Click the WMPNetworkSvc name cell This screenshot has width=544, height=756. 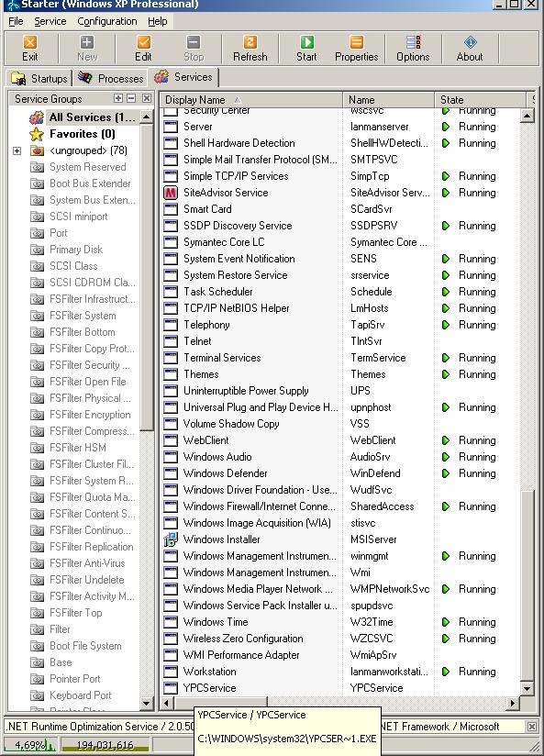coord(390,589)
